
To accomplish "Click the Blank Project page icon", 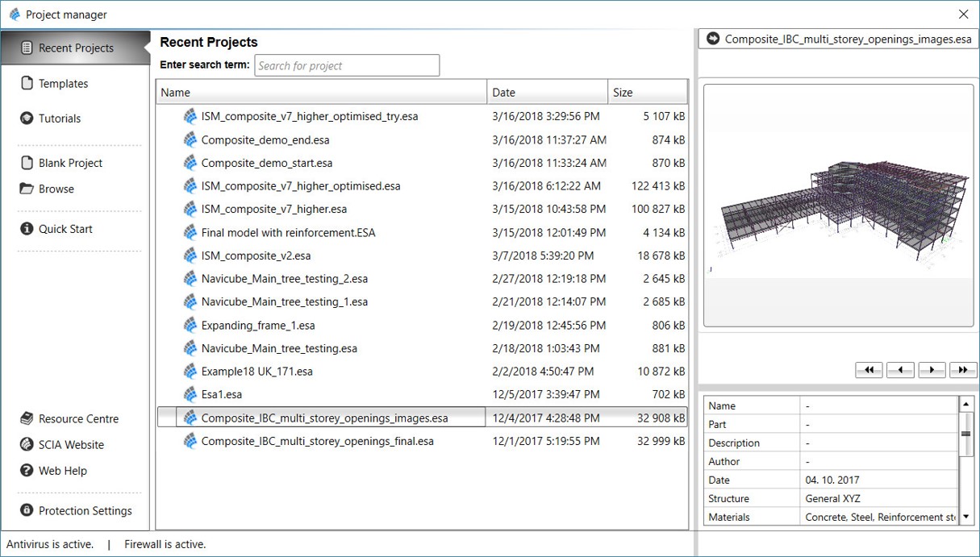I will (27, 163).
